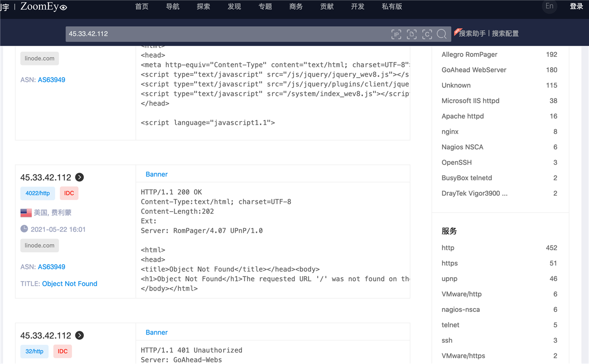
Task: Open the 开发 menu item
Action: point(358,6)
